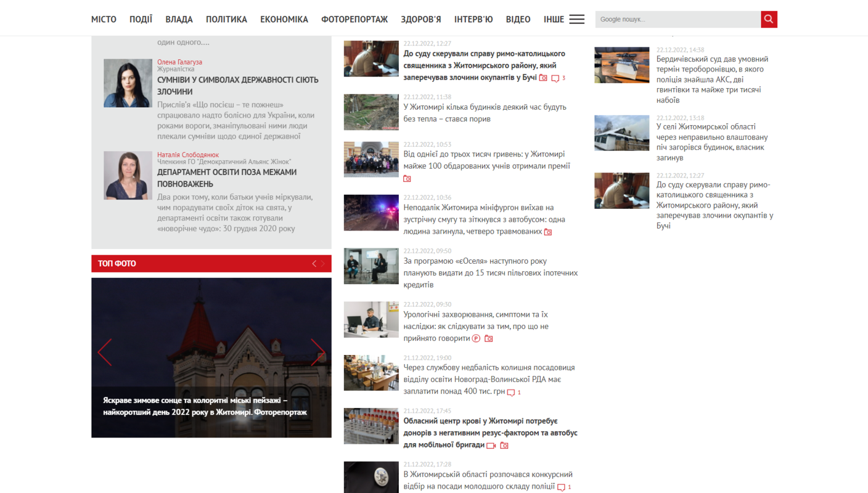Read blog 'Департамент освіти поза межами повноважень'

227,178
